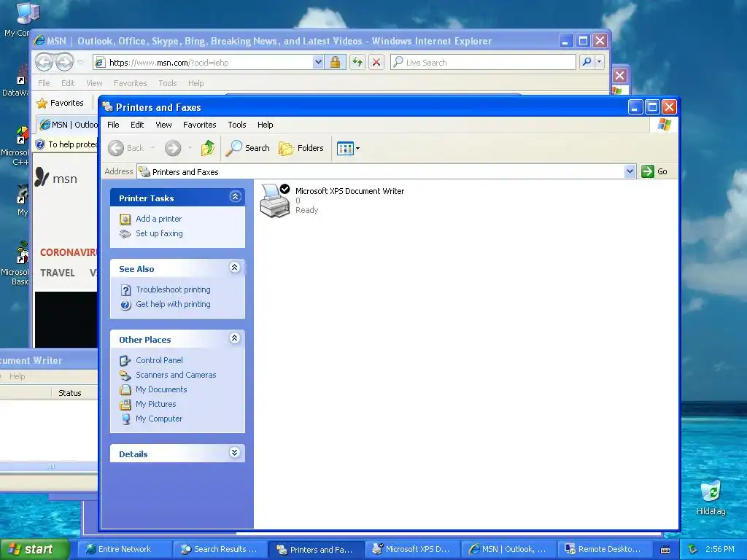Click the security lock icon in IE
Viewport: 747px width, 560px height.
tap(335, 63)
